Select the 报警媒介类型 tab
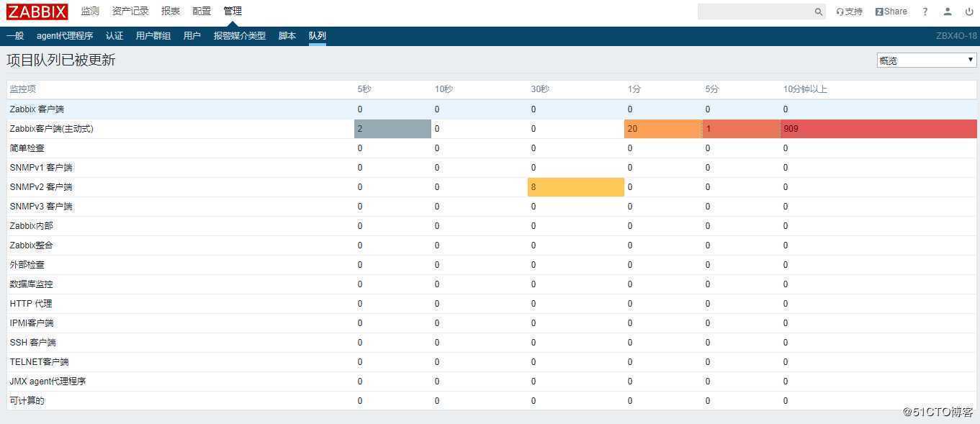Screen dimensions: 980x424 pos(240,36)
